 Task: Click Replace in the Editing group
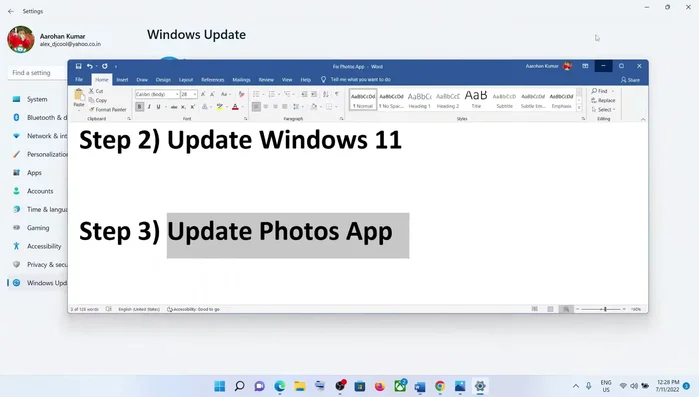coord(603,100)
